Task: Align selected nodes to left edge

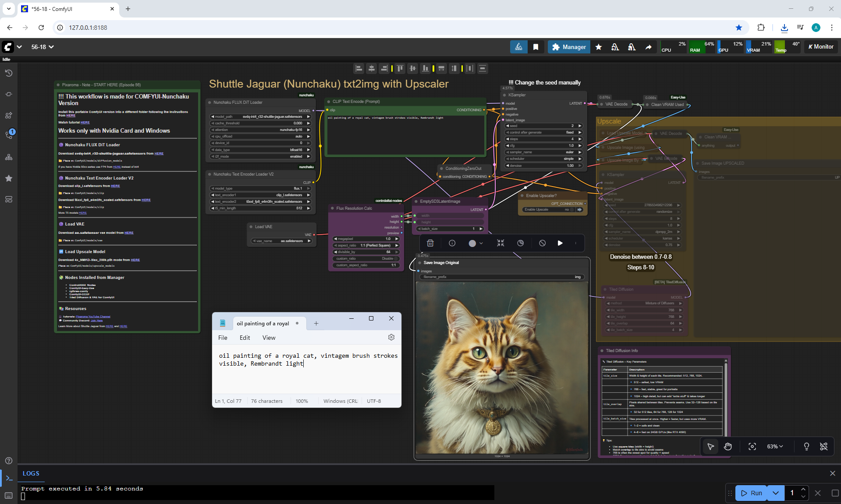Action: 359,68
